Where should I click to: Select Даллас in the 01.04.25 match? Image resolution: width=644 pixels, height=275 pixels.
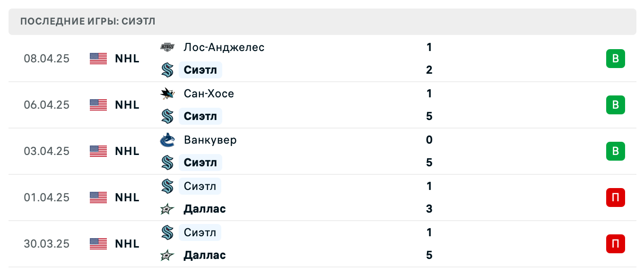click(205, 209)
